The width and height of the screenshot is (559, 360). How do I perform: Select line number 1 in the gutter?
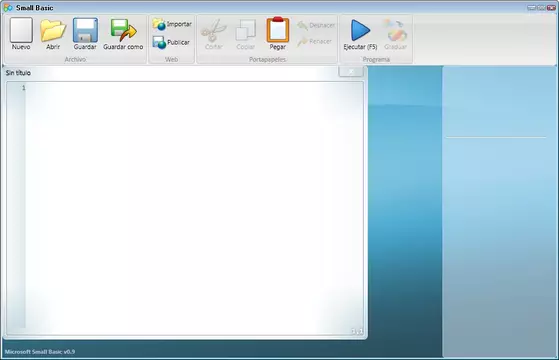[x=24, y=88]
